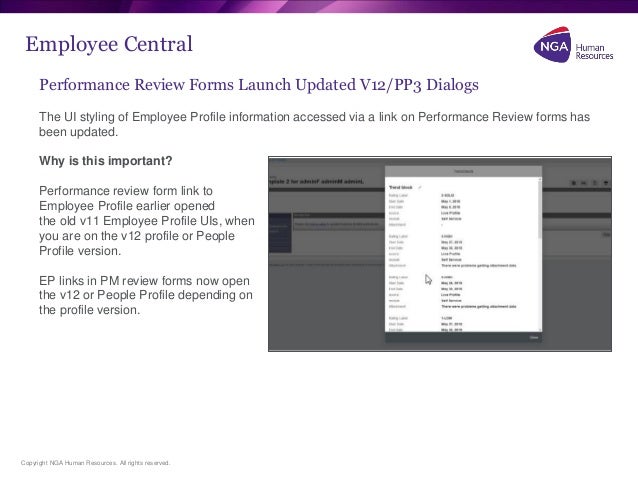Click the Close button in the dialog footer
This screenshot has height=479, width=638.
click(x=534, y=337)
